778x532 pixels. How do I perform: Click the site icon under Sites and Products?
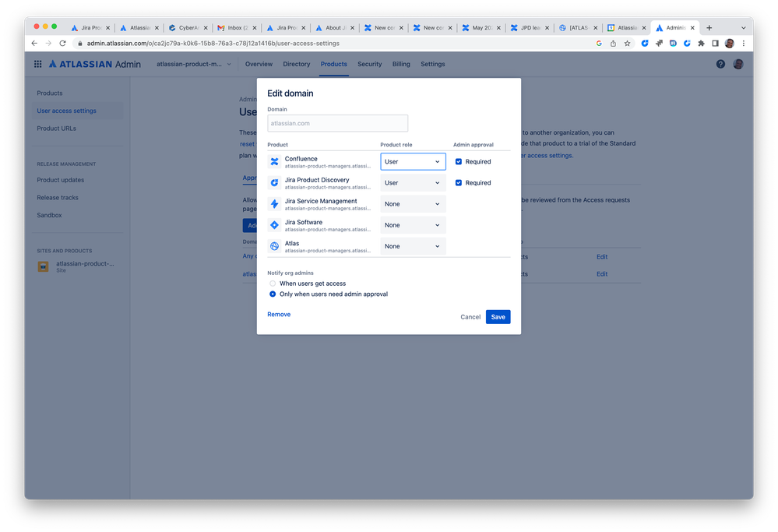(x=43, y=266)
